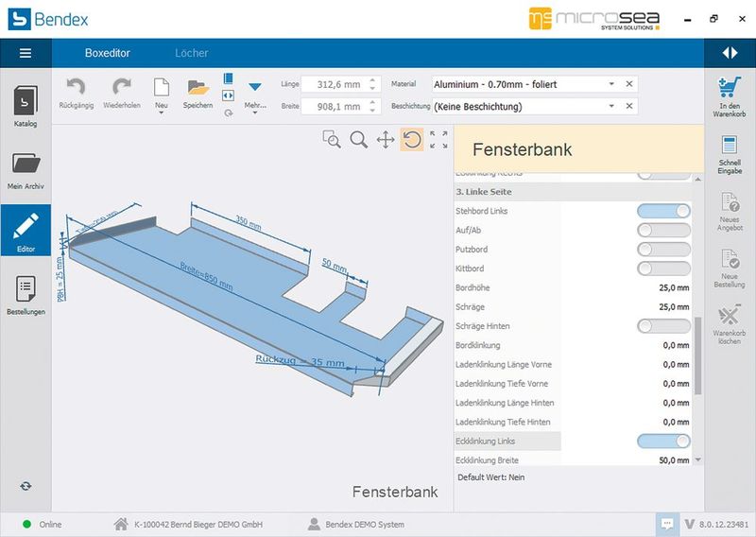Open Schnell Eingabe calculator
Viewport: 756px width, 537px height.
coord(730,154)
